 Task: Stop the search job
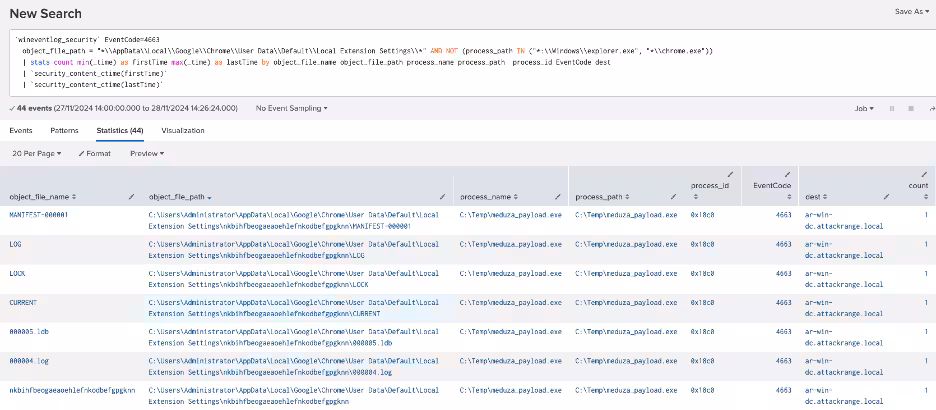910,108
